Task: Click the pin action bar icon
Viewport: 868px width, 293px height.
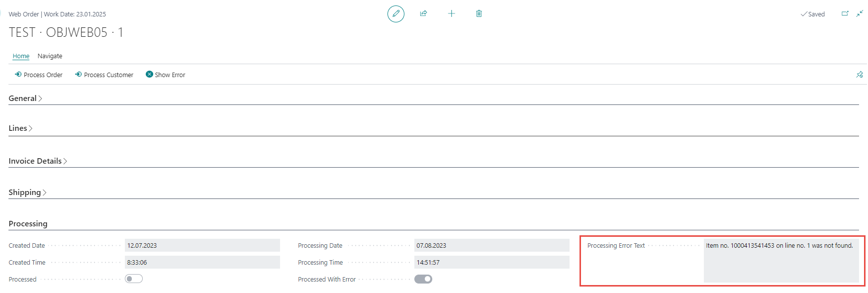Action: pos(860,75)
